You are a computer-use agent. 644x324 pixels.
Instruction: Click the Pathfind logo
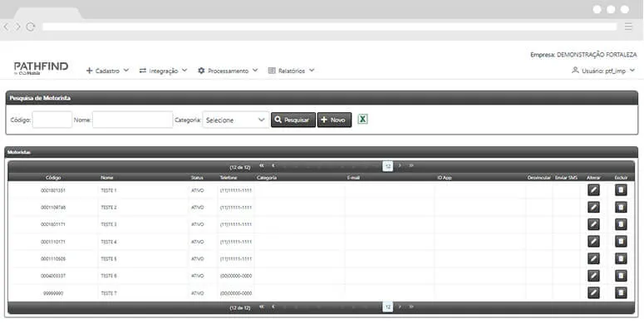[41, 68]
